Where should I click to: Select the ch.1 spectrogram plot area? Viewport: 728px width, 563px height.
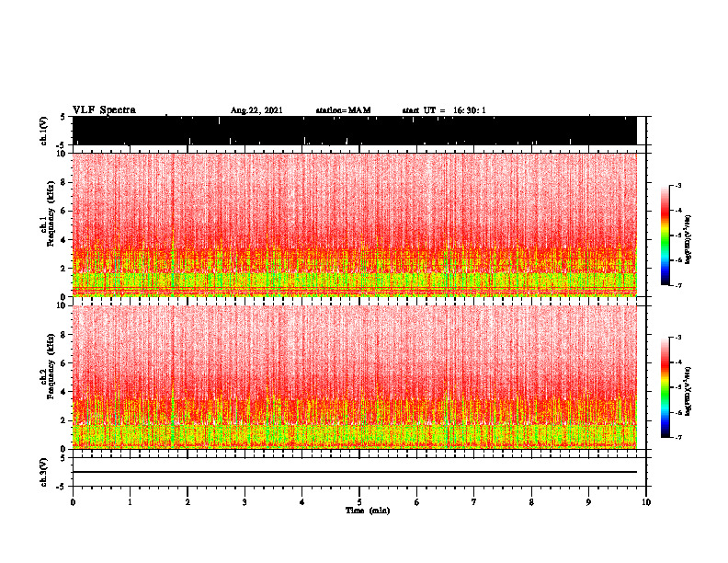(x=355, y=224)
